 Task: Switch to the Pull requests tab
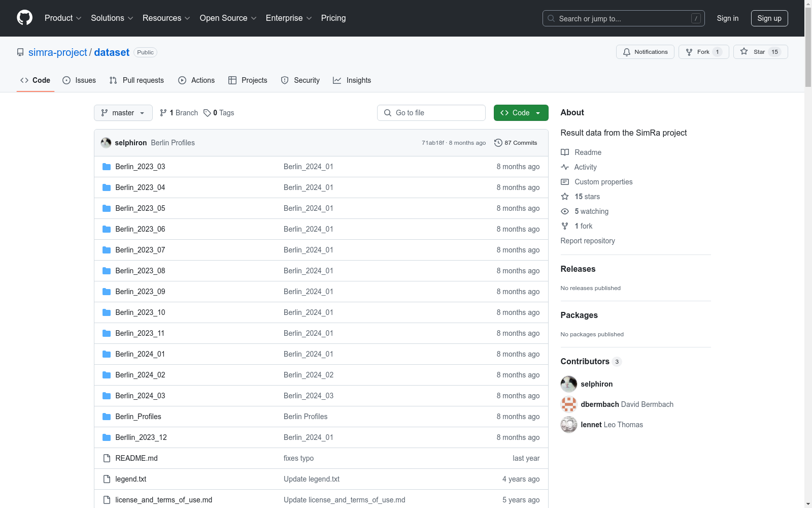[x=137, y=80]
